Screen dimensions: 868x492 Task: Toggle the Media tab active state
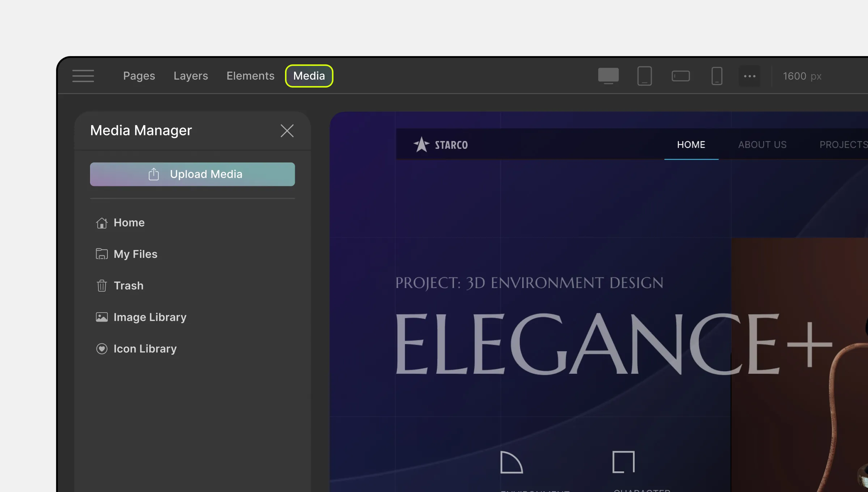(x=309, y=76)
